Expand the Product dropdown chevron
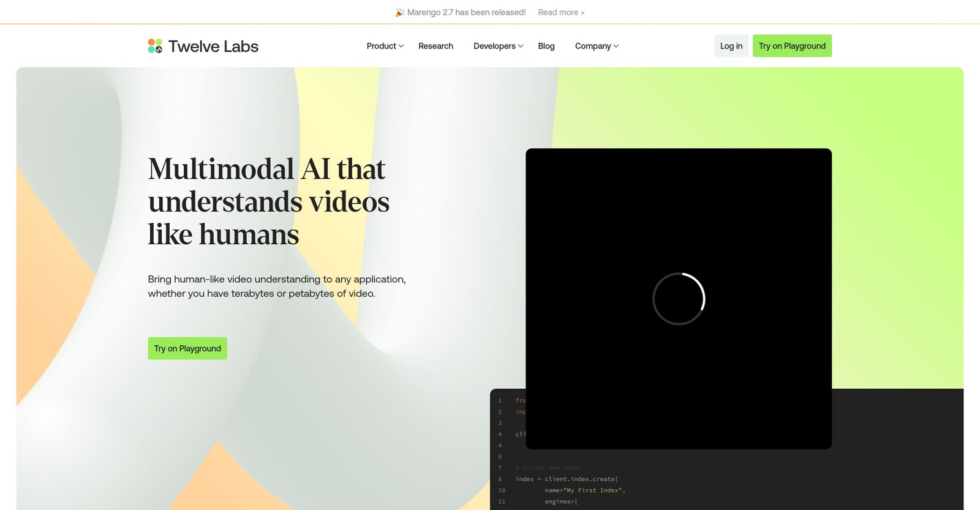This screenshot has width=980, height=510. point(401,46)
